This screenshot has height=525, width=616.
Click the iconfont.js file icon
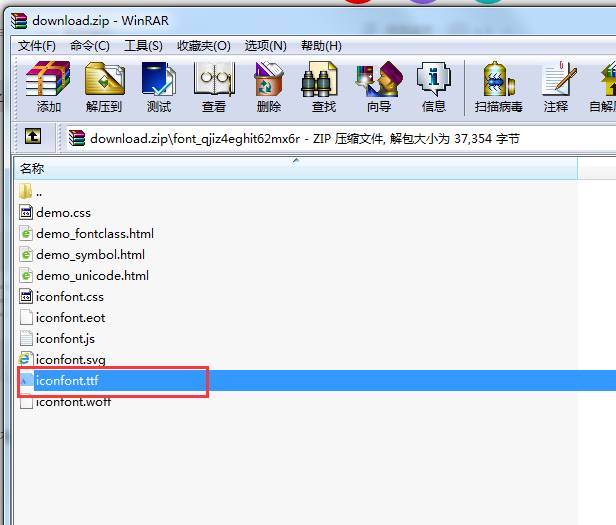[x=26, y=339]
